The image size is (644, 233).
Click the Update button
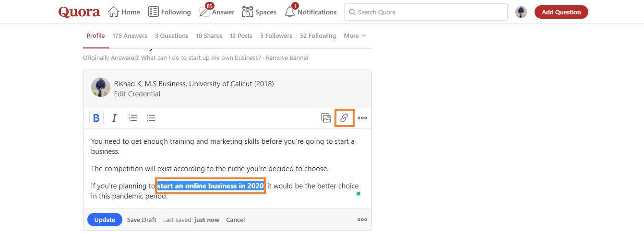tap(105, 220)
